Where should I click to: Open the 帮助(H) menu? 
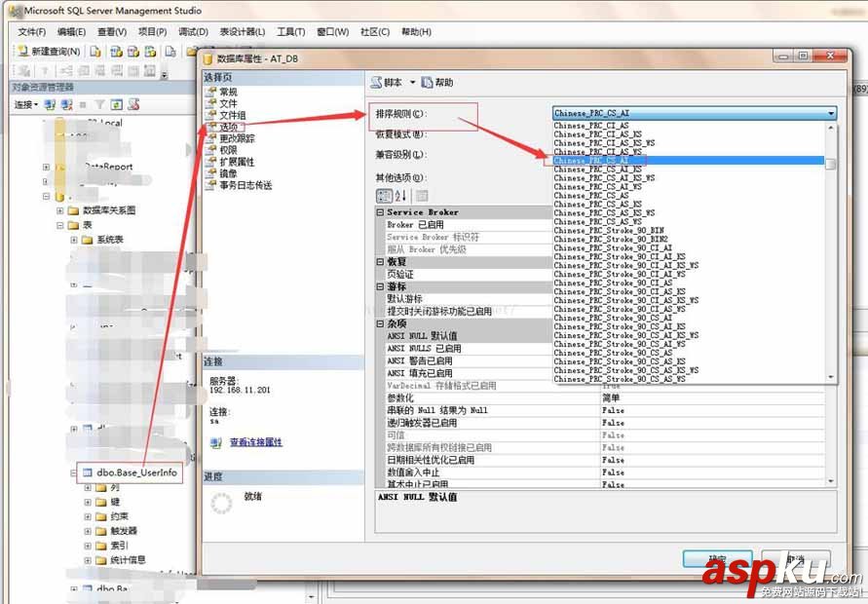[x=416, y=31]
